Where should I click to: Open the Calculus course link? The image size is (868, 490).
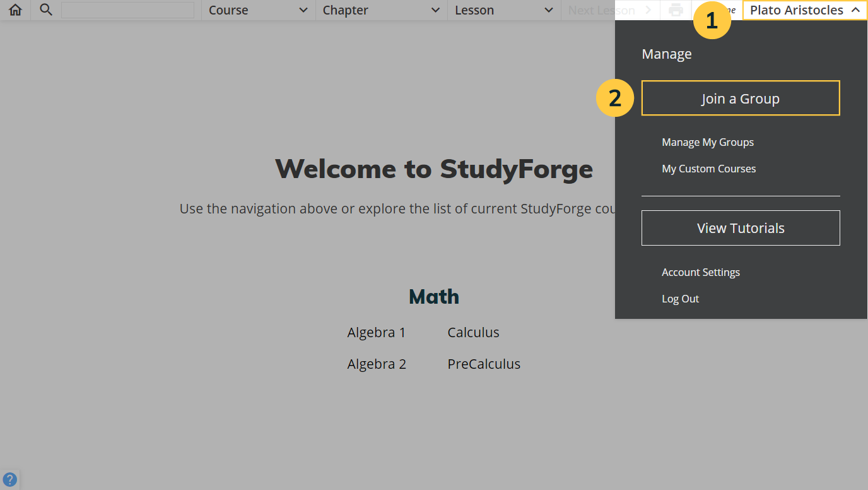473,332
